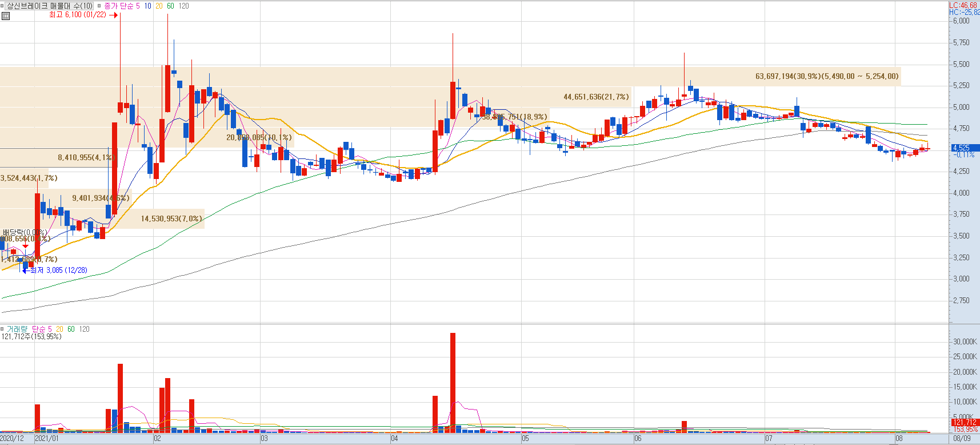Screen dimensions: 980x445
Task: Click the 20,000K volume axis label
Action: 965,372
